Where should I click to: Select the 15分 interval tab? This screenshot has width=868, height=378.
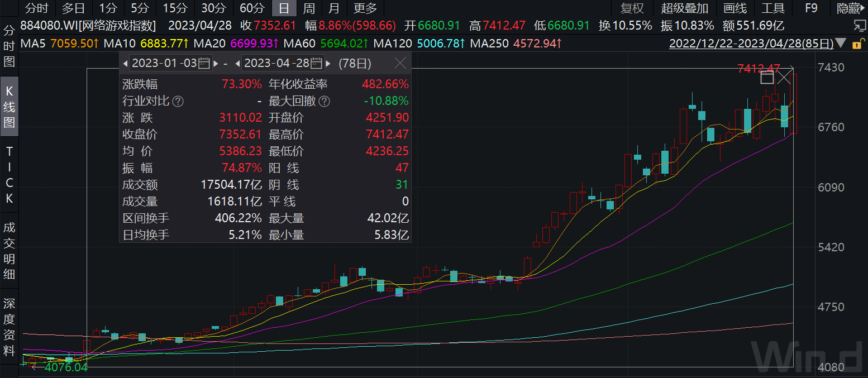click(175, 8)
